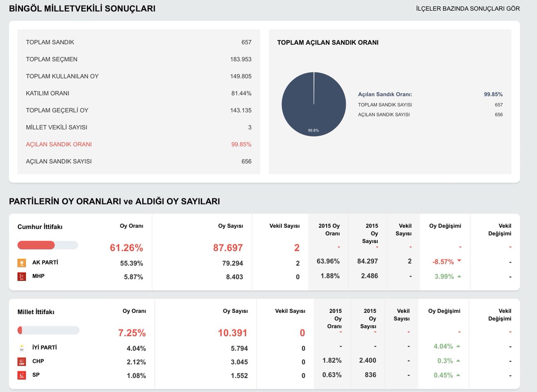Click the up arrow in İYİ PARTİ's Oy Değişimi cell

(458, 346)
